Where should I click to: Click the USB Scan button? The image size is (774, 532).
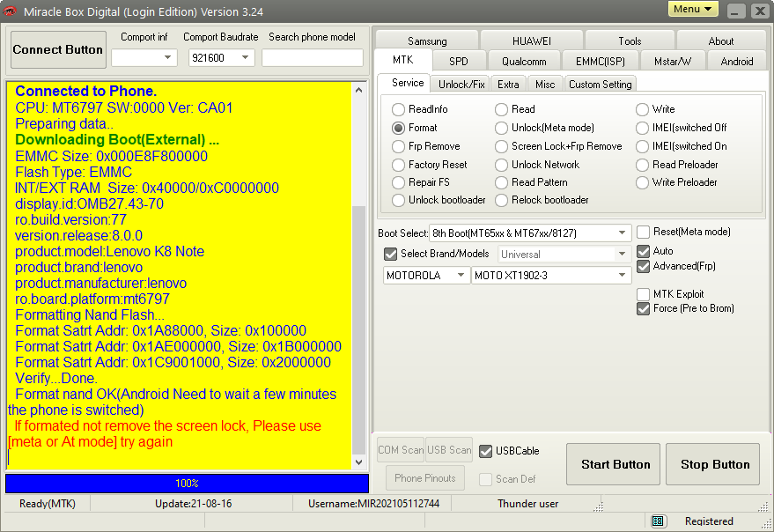pyautogui.click(x=449, y=450)
